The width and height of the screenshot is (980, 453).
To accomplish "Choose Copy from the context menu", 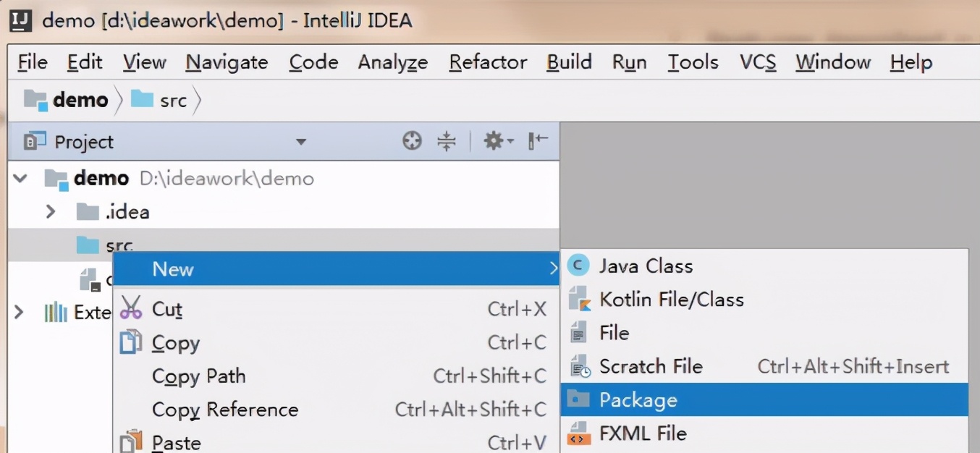I will point(337,342).
